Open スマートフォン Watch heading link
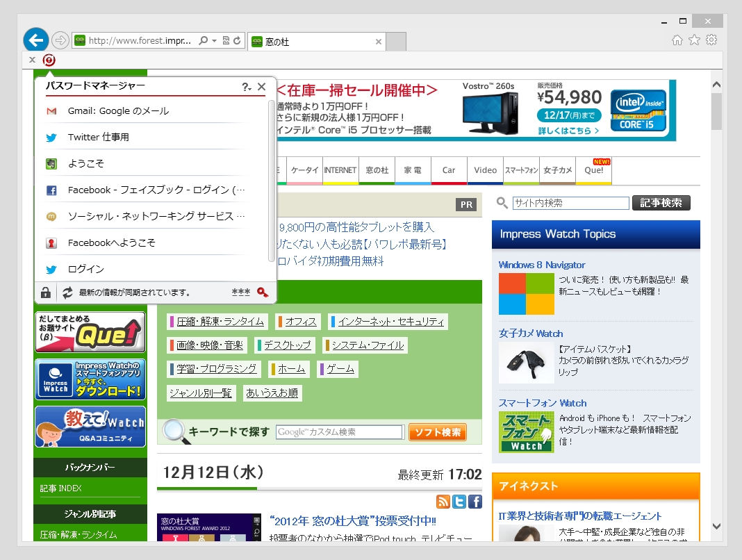Viewport: 742px width, 560px height. (543, 403)
